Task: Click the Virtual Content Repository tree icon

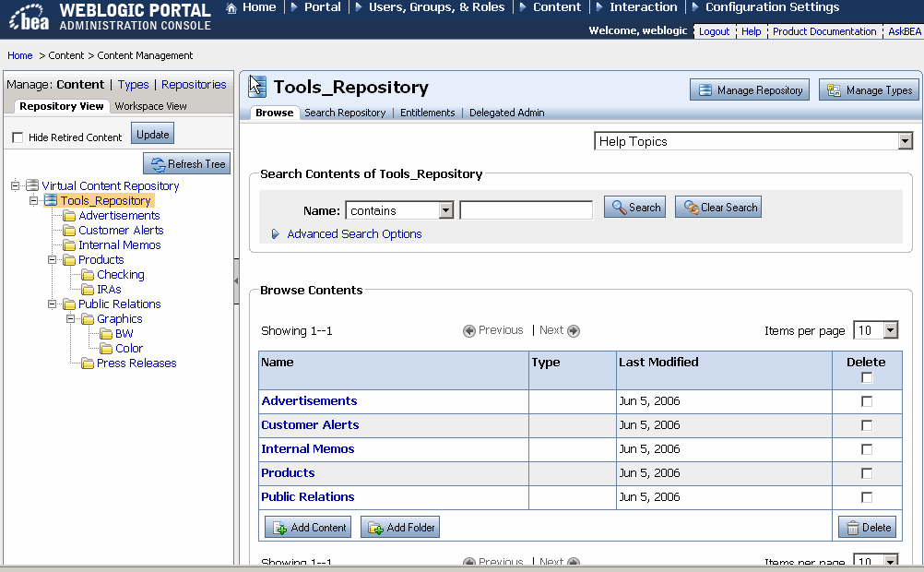Action: [x=32, y=185]
